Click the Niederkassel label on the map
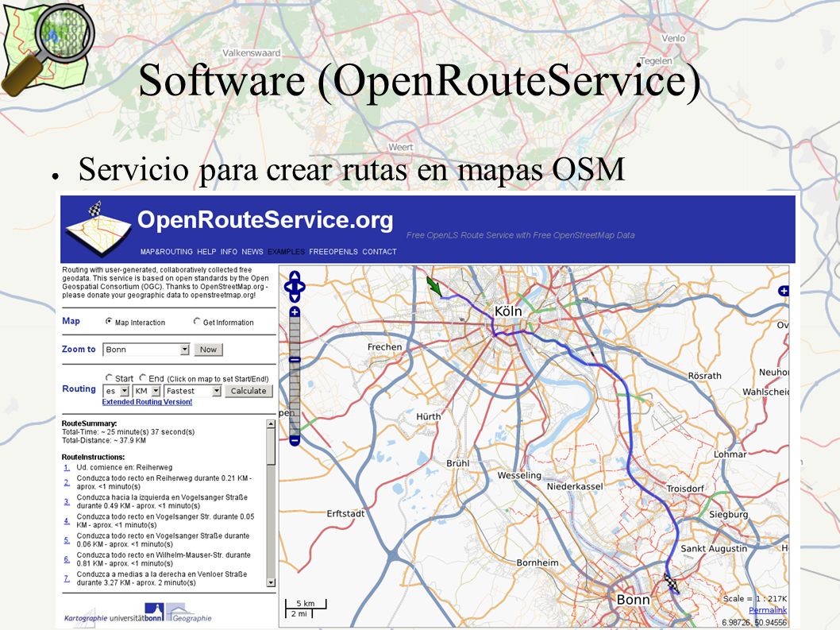 pos(575,487)
